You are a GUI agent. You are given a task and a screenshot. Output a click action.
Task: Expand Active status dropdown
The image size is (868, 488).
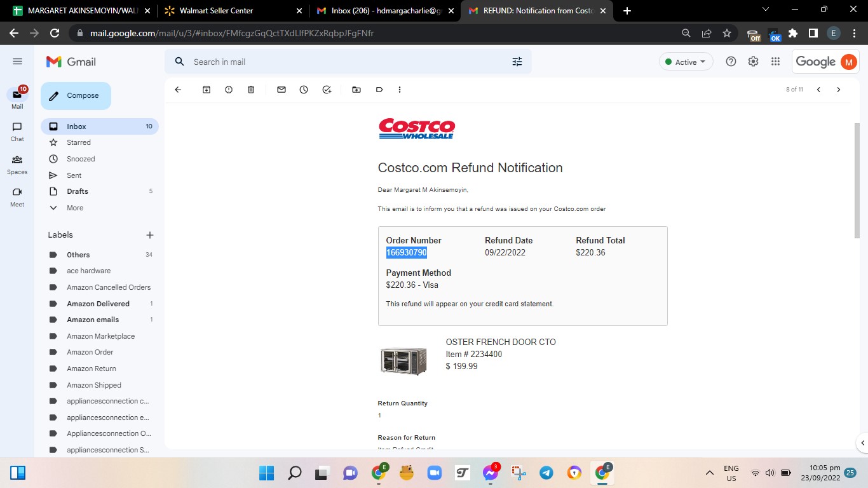tap(686, 62)
